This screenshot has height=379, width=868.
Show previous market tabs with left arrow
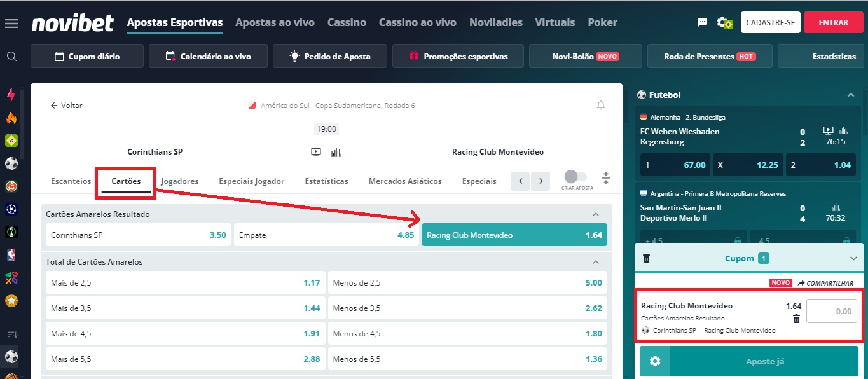(x=520, y=181)
